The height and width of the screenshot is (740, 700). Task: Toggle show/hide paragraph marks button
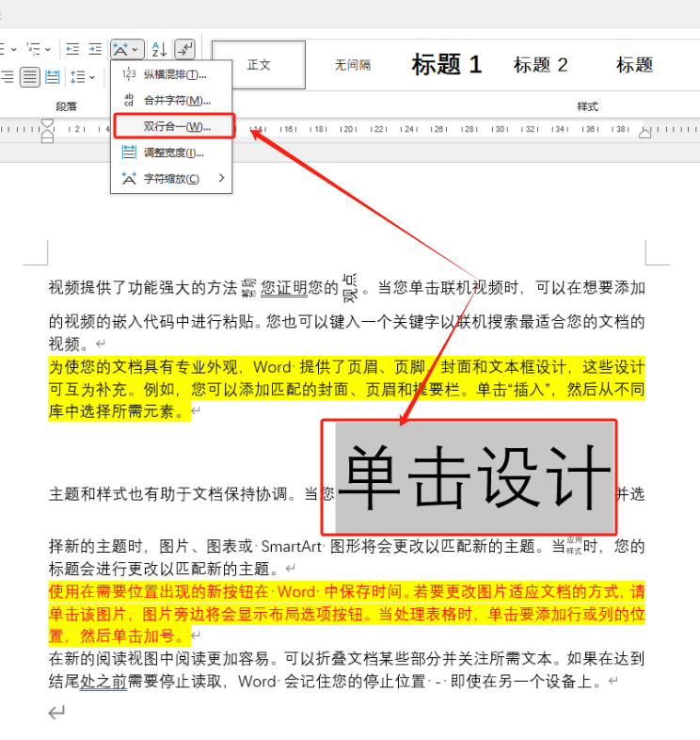(x=185, y=49)
